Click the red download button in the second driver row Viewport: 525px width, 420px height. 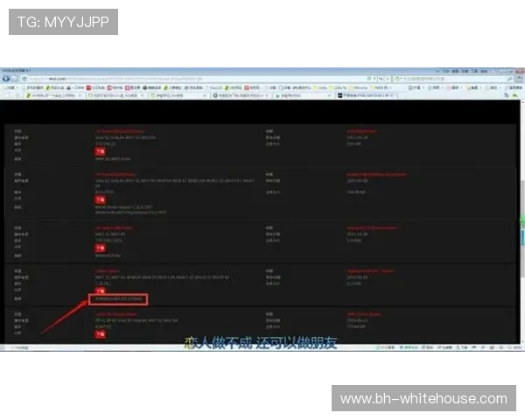tap(99, 199)
